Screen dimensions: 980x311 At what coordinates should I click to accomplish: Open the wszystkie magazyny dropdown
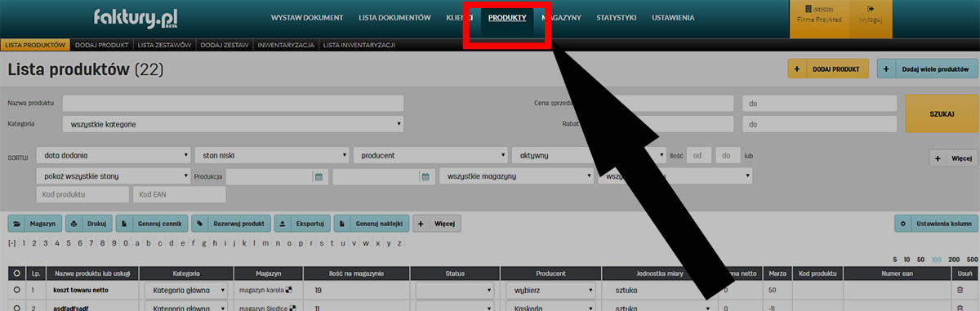(516, 176)
